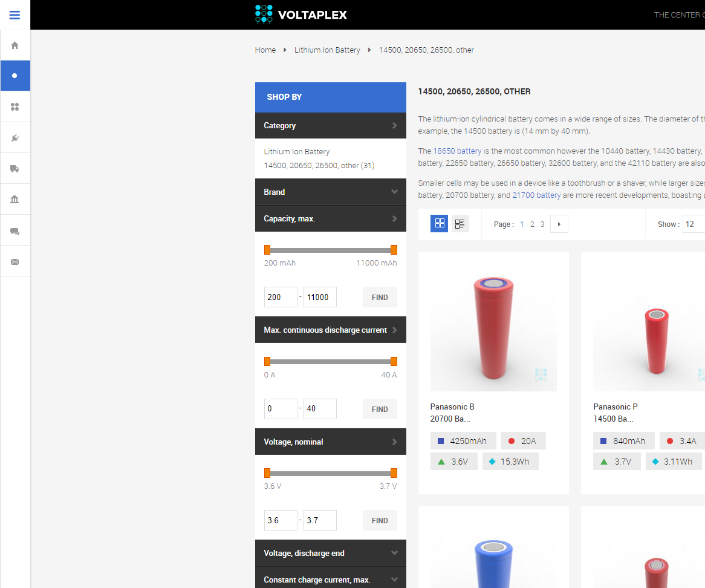This screenshot has width=705, height=588.
Task: Open Panasonic B 20700 Ba... product title
Action: coord(452,413)
